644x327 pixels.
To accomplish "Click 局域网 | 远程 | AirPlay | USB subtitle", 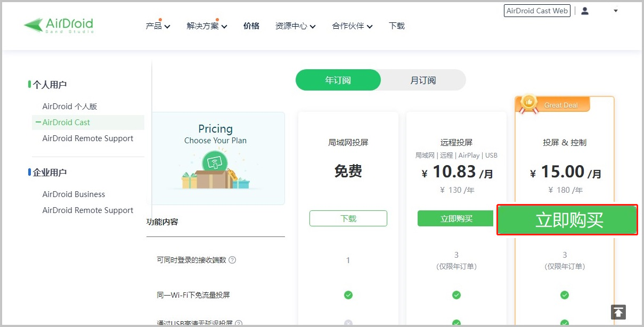I will coord(456,156).
